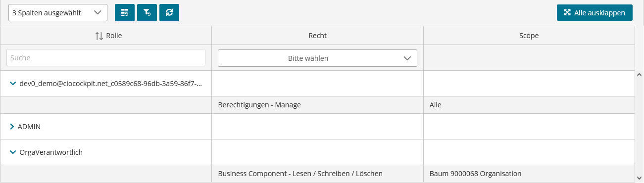The height and width of the screenshot is (183, 644).
Task: Focus the Suche input field
Action: pos(106,57)
